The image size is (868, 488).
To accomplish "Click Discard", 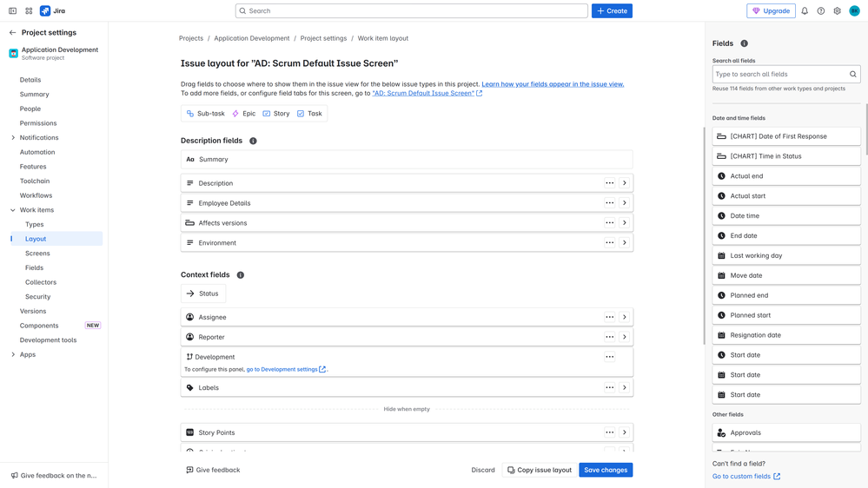I will [483, 470].
